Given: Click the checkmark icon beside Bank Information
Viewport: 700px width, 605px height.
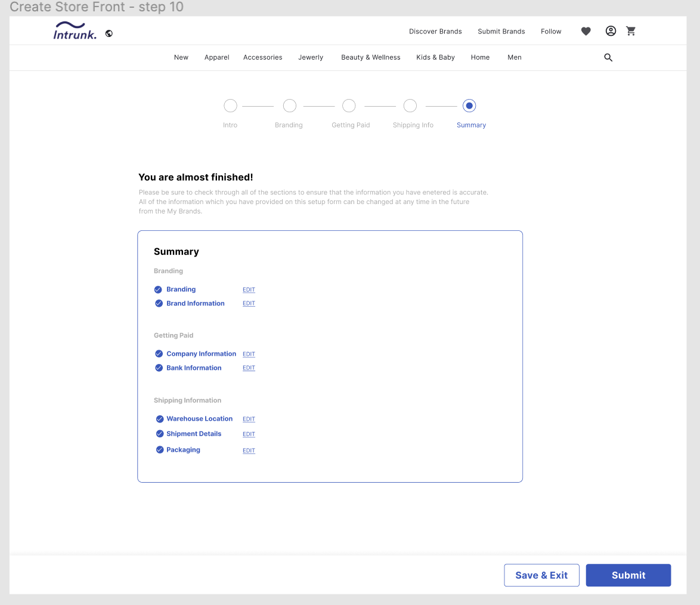Looking at the screenshot, I should coord(159,368).
